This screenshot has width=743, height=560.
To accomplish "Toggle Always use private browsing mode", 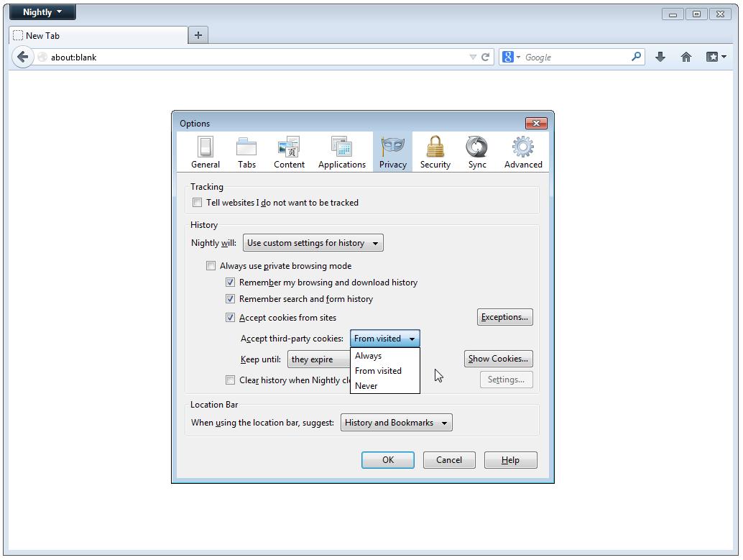I will [x=211, y=266].
